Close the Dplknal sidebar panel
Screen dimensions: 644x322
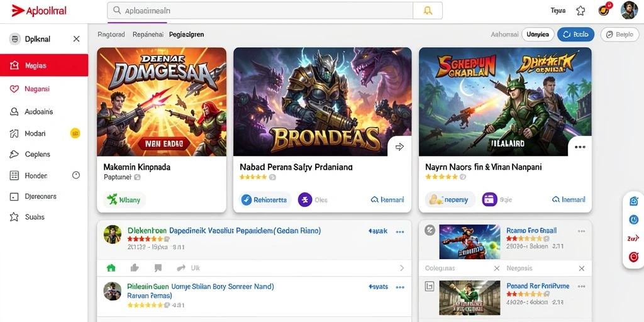tap(76, 39)
